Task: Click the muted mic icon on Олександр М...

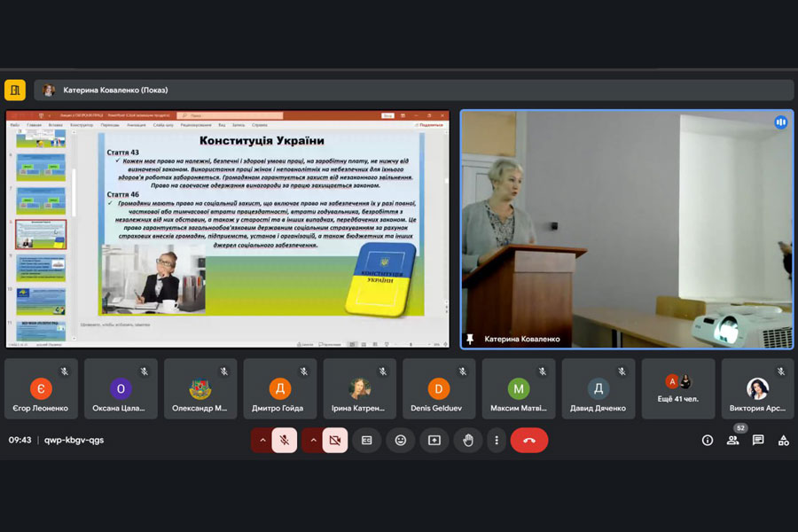Action: click(x=224, y=372)
